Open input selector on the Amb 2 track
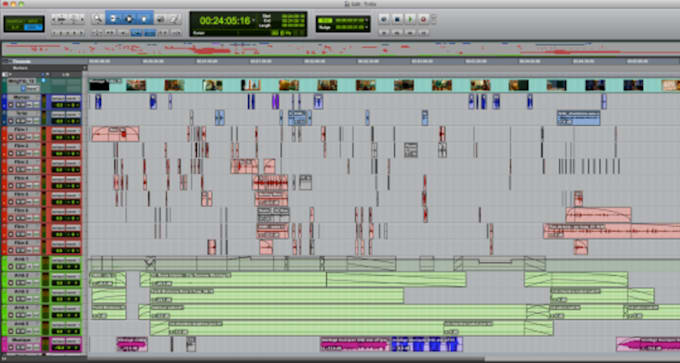 [x=58, y=276]
